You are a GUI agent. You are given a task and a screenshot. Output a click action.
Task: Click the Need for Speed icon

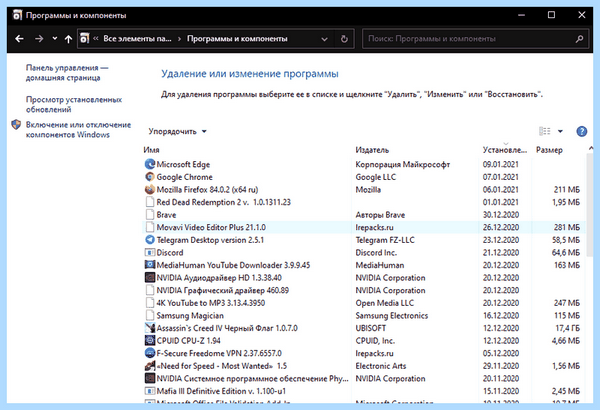click(150, 366)
